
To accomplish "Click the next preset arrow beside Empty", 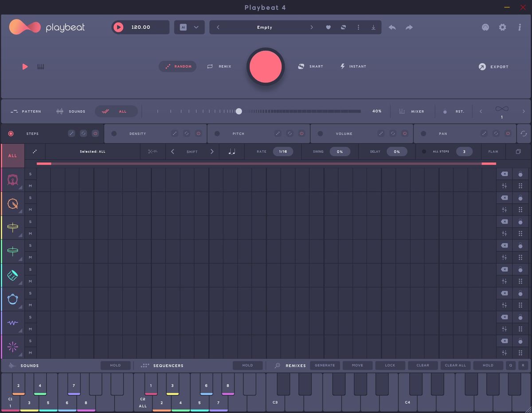I will (312, 27).
